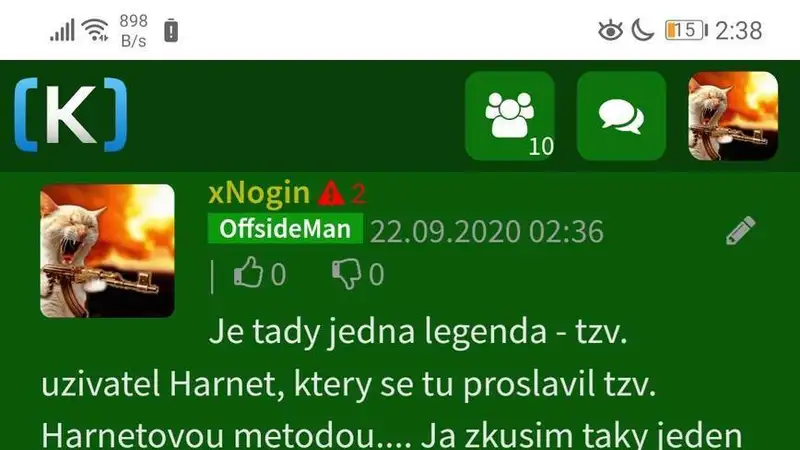
Task: Tap the Wi-Fi status bar icon
Action: pos(96,30)
